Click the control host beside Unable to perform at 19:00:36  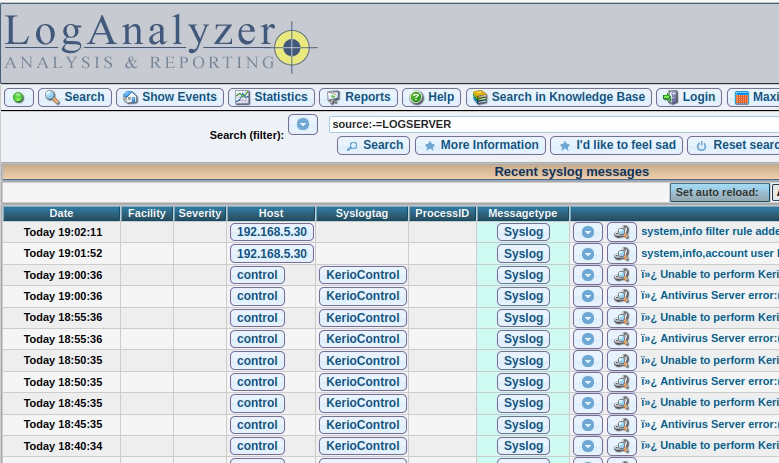pyautogui.click(x=257, y=275)
